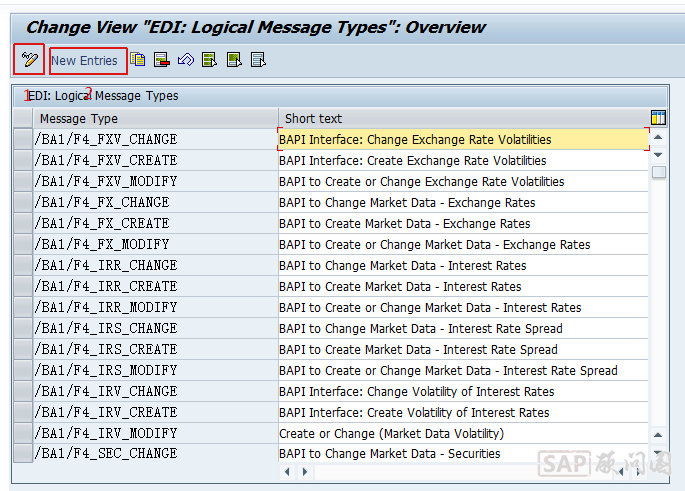The width and height of the screenshot is (685, 491).
Task: Click the Delete row toolbar icon
Action: 161,60
